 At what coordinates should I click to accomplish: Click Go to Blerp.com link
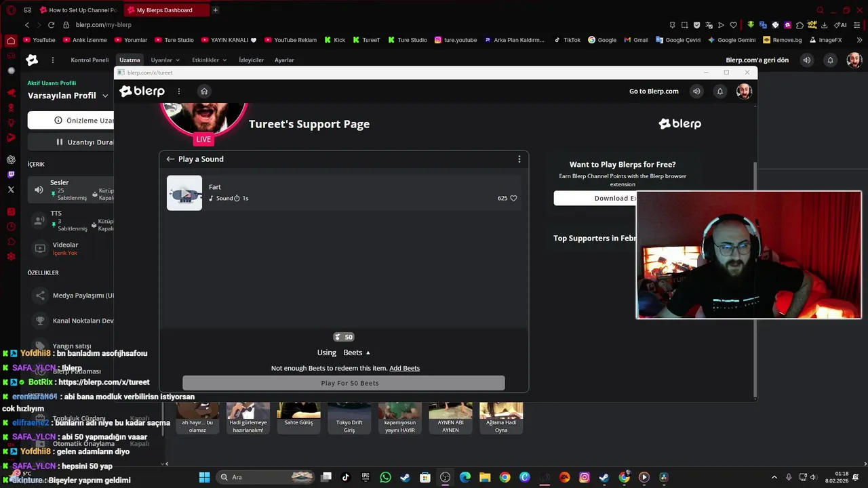654,91
